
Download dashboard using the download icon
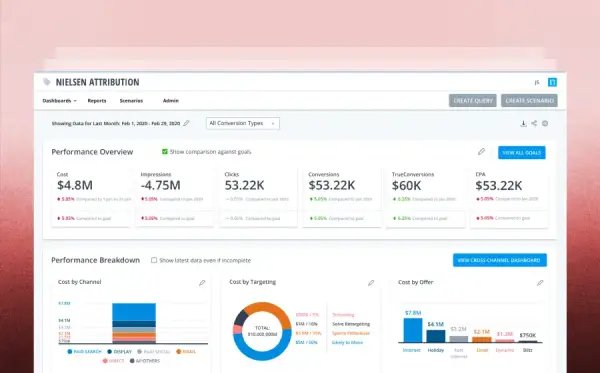coord(523,124)
